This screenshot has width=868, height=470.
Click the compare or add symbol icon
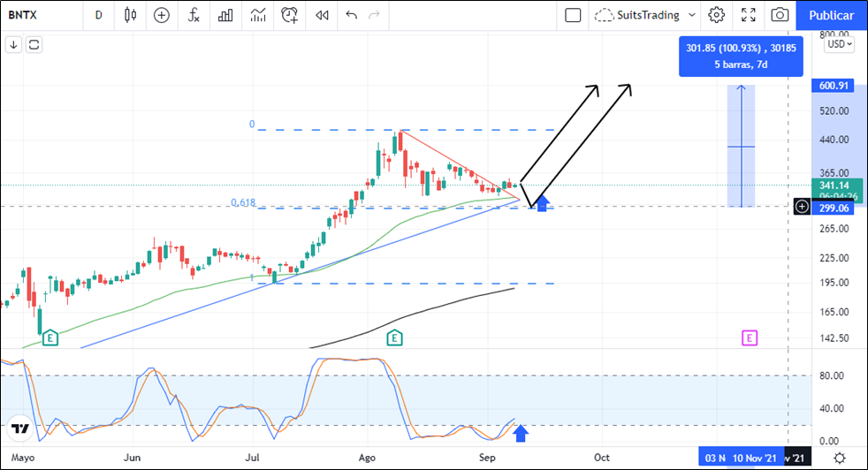pos(161,15)
